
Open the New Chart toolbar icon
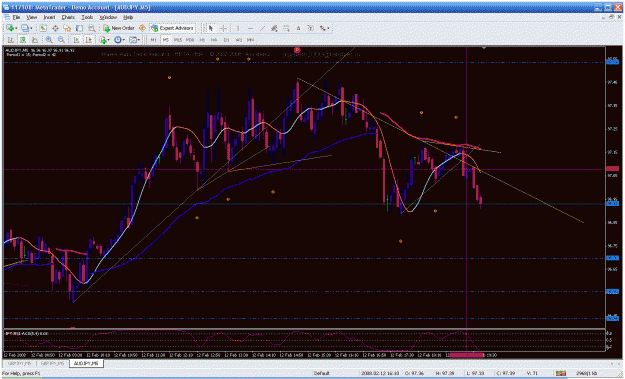(x=10, y=28)
